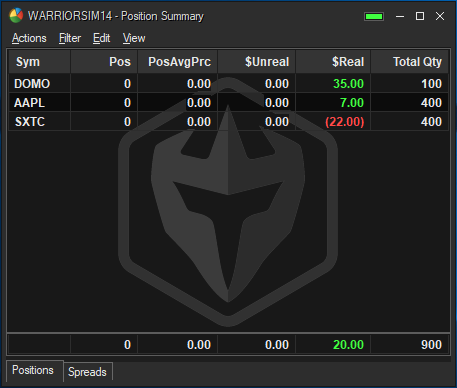
Task: Sort by the $Unreal column header
Action: [256, 62]
